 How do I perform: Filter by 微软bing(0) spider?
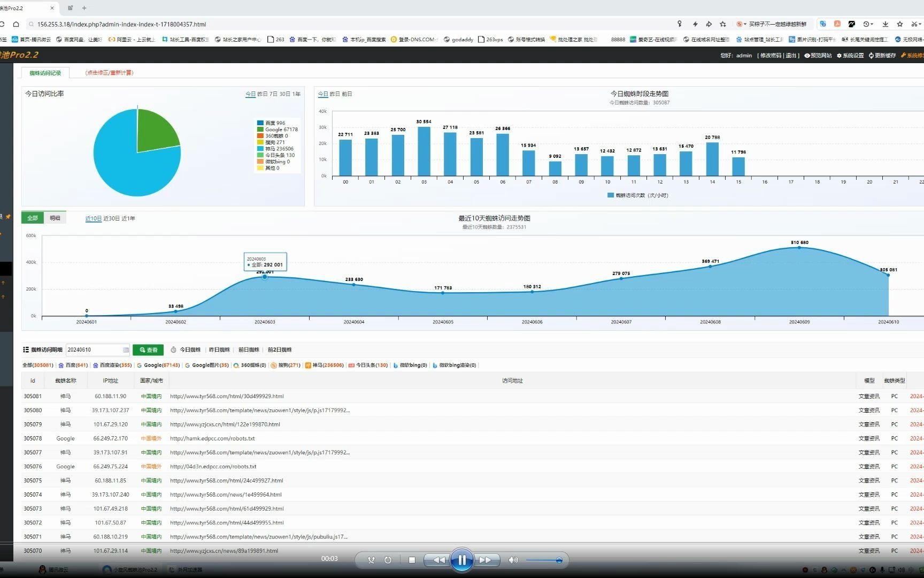tap(410, 366)
